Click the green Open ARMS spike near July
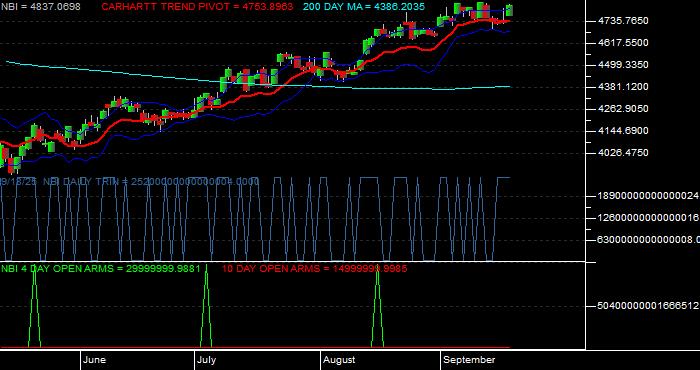700x370 pixels. (206, 306)
